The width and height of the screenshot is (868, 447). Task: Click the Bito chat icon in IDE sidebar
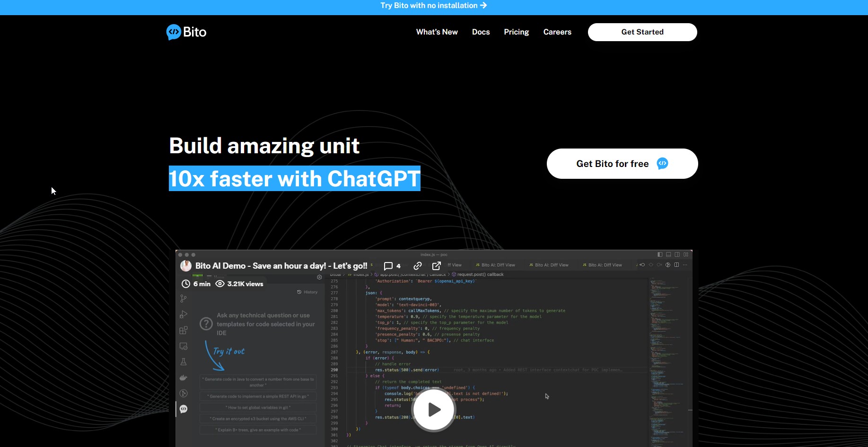click(184, 409)
